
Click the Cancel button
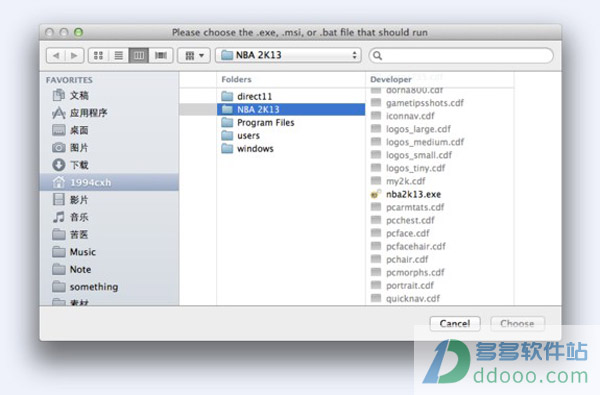tap(455, 324)
